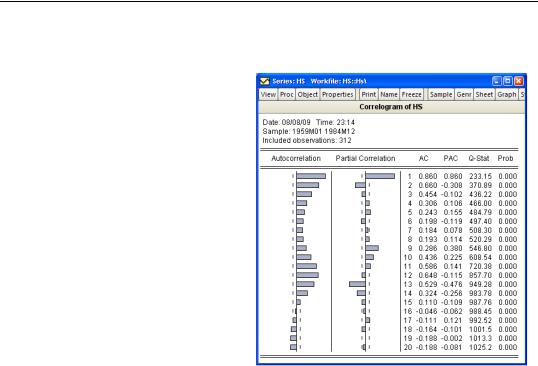Click the Included observations: 312 line
Screen dimensions: 538x366
click(307, 140)
